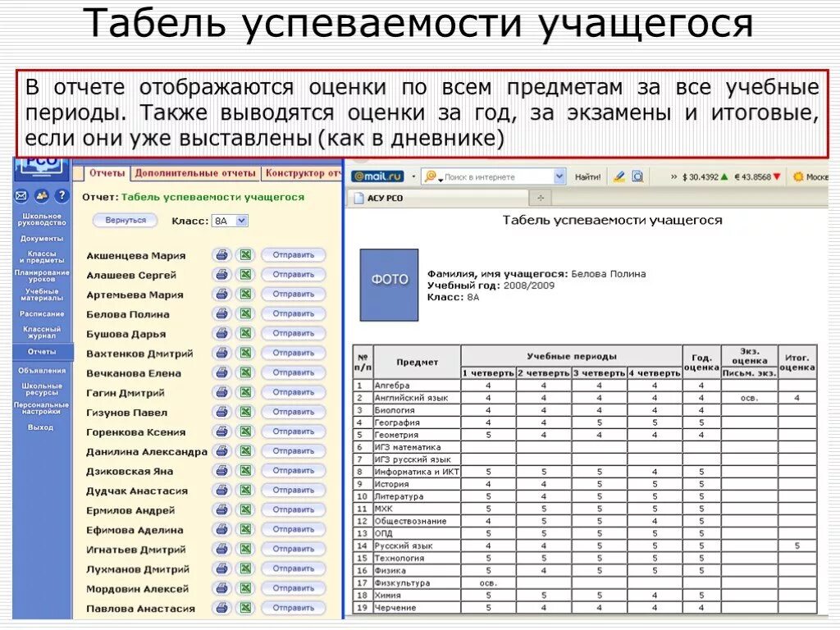
Task: Open the Конструктор отчетов tab
Action: pos(303,173)
